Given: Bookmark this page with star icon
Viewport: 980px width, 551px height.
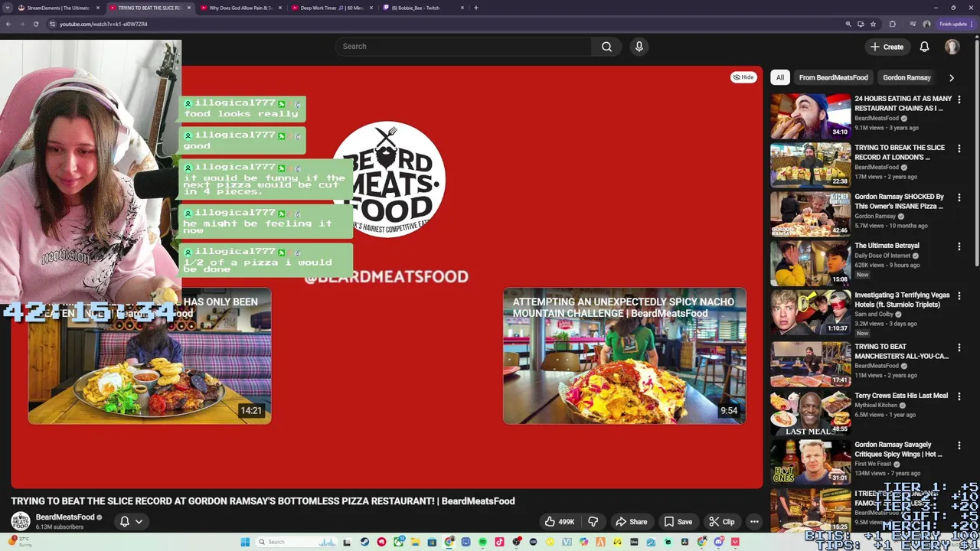Looking at the screenshot, I should [873, 24].
